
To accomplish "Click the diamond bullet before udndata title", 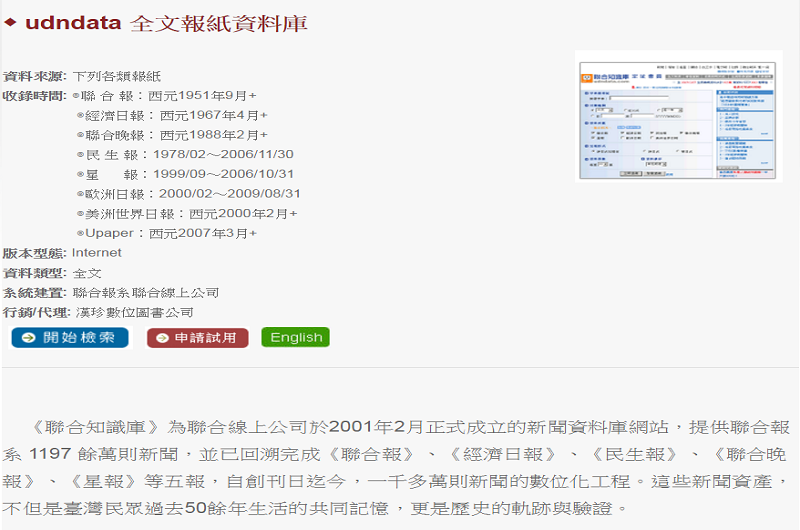I will (x=10, y=22).
